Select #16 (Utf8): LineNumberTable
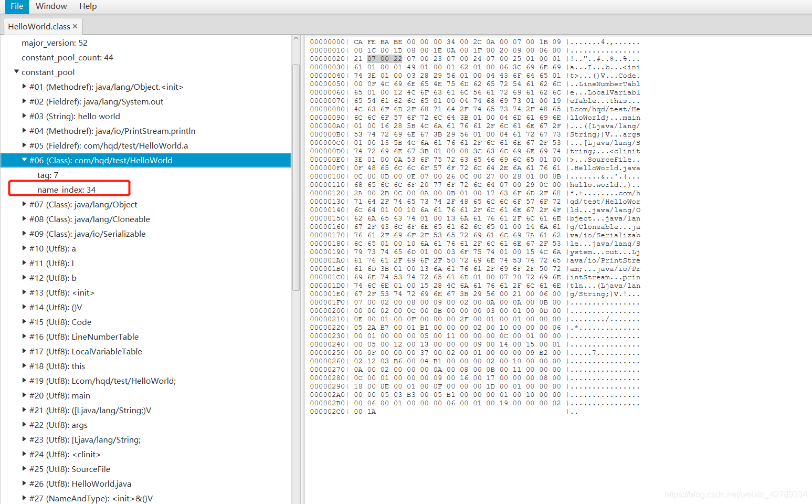Viewport: 812px width, 504px height. click(x=84, y=337)
